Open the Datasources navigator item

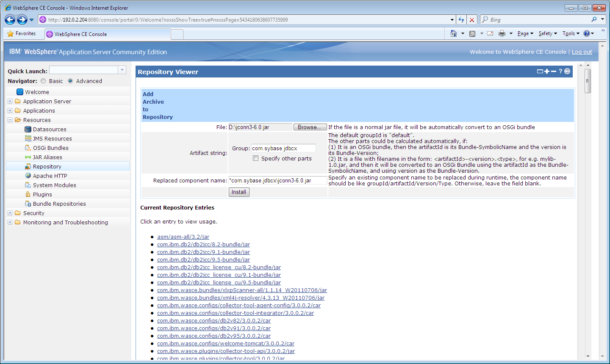click(50, 129)
